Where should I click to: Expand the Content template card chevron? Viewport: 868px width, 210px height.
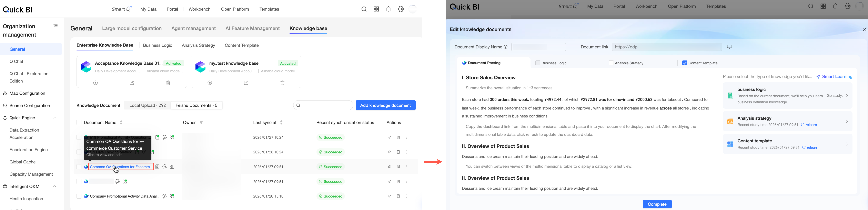847,144
